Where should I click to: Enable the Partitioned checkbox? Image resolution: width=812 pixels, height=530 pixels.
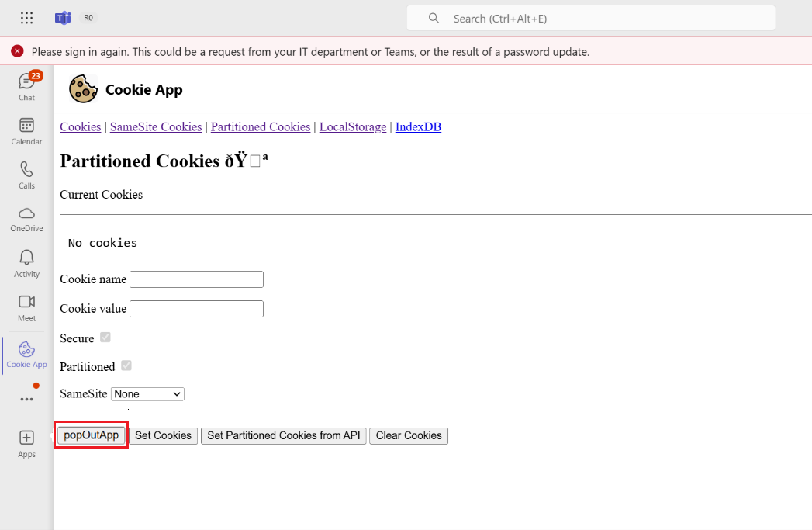click(x=126, y=365)
